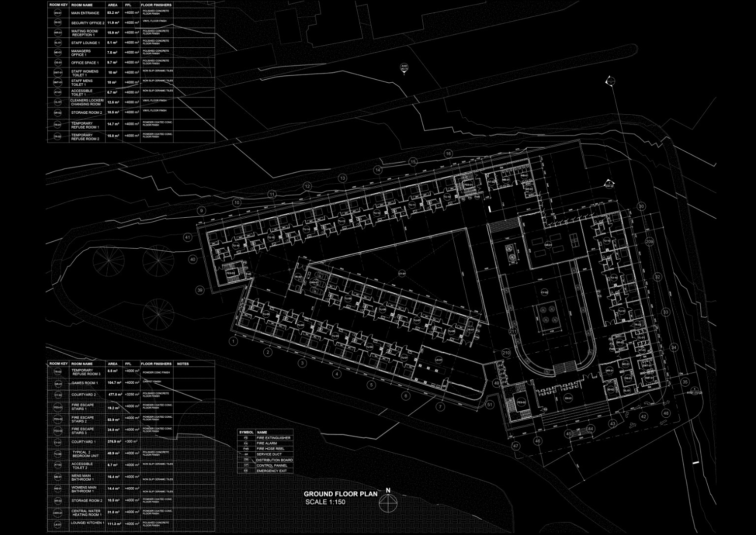Click the 477.8 m² area value
This screenshot has width=756, height=535.
pyautogui.click(x=116, y=395)
